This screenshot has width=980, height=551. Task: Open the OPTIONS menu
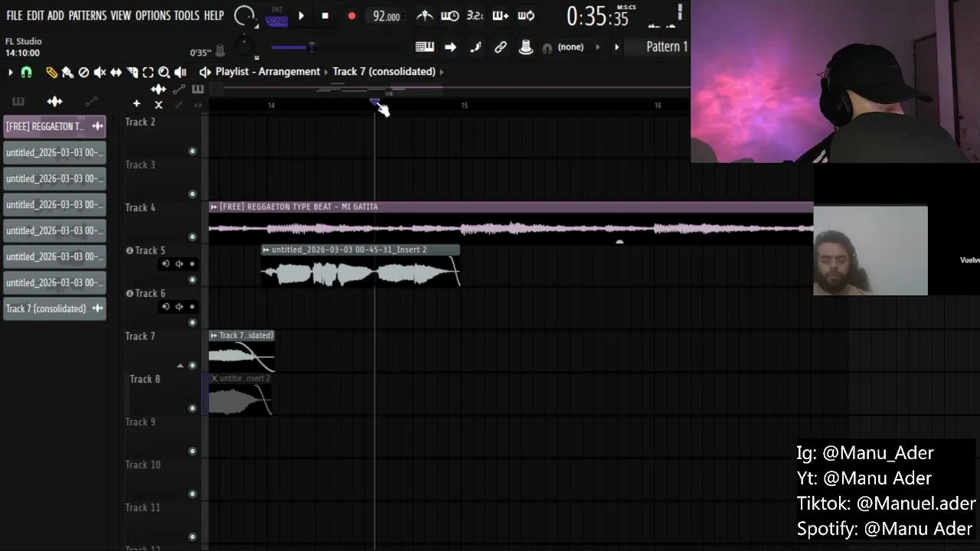pyautogui.click(x=152, y=15)
